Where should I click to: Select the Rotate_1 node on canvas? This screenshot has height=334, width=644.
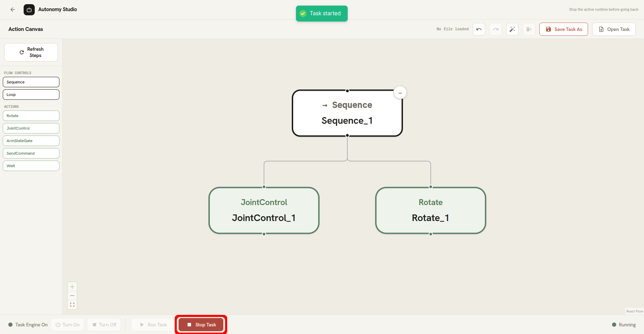click(431, 211)
